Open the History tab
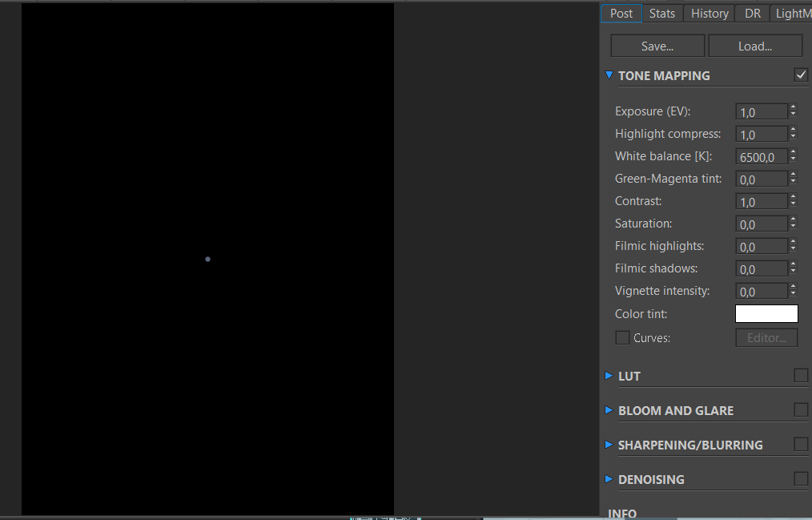The height and width of the screenshot is (520, 812). click(x=709, y=14)
